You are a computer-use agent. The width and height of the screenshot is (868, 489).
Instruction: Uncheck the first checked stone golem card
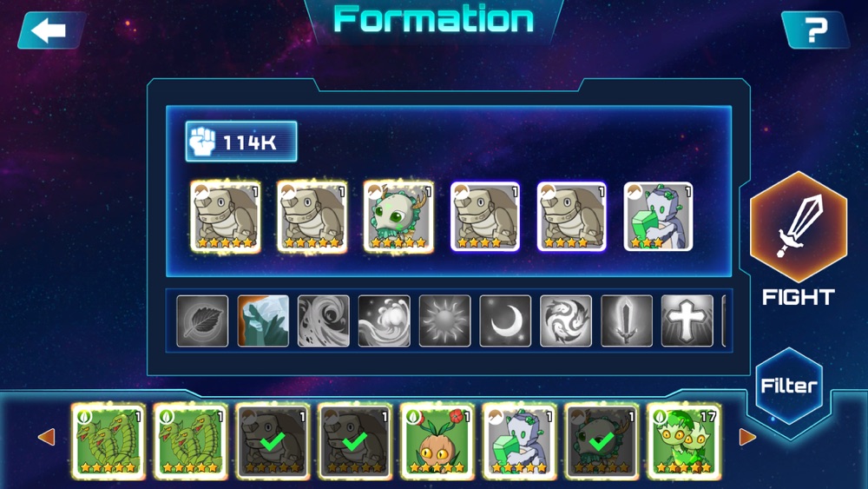[273, 441]
